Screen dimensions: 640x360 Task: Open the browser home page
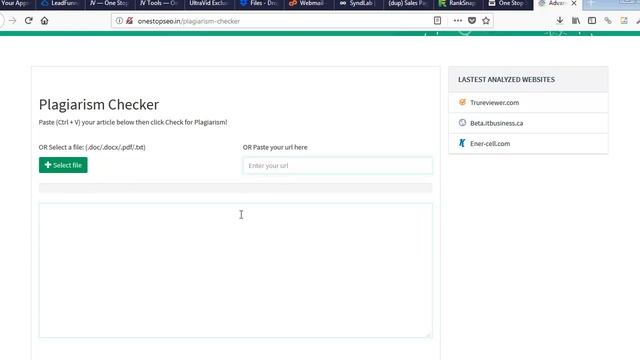44,20
